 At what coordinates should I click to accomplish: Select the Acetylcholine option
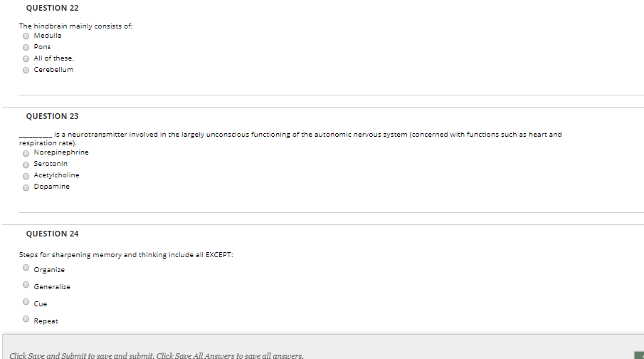point(26,177)
